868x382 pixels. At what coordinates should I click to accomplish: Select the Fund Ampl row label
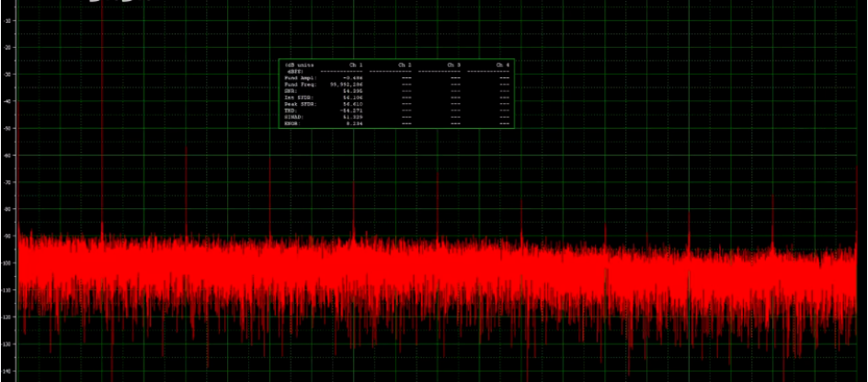click(x=301, y=78)
